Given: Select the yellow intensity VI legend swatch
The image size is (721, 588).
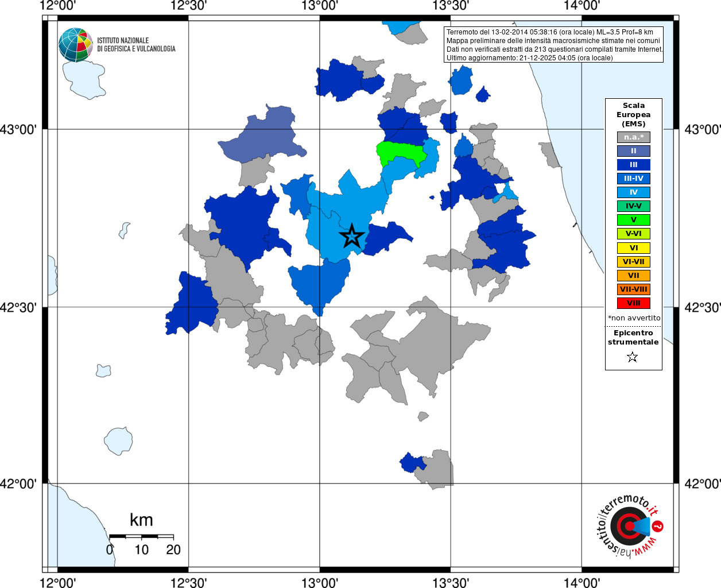Looking at the screenshot, I should click(x=634, y=248).
